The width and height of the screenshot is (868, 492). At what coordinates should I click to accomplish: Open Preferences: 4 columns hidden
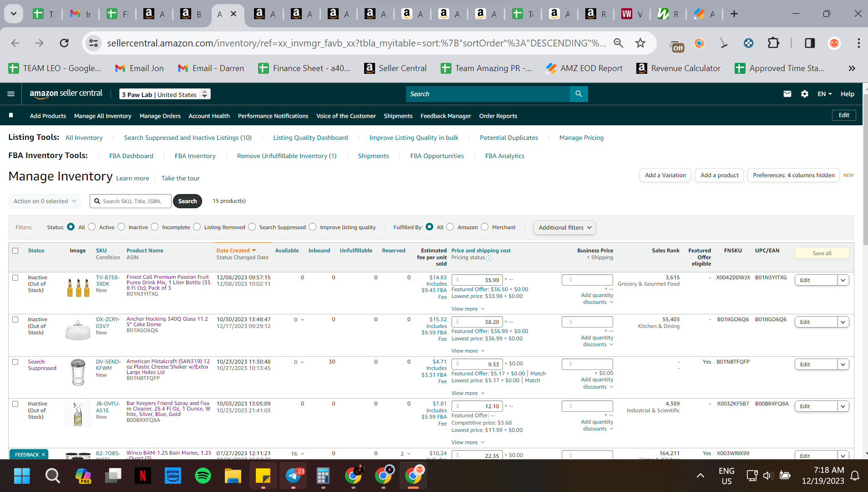click(794, 175)
